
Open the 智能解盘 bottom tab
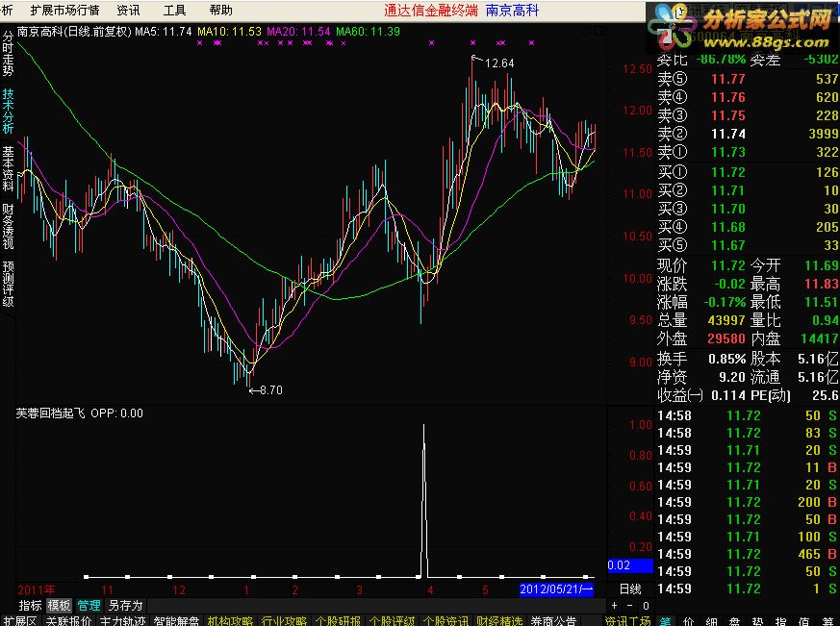click(x=176, y=620)
